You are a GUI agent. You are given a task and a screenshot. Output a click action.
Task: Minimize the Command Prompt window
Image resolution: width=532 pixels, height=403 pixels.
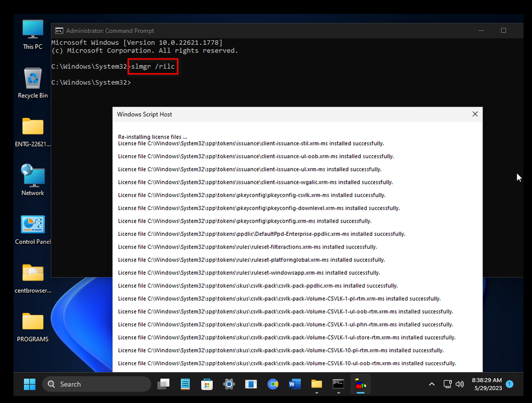pos(481,31)
